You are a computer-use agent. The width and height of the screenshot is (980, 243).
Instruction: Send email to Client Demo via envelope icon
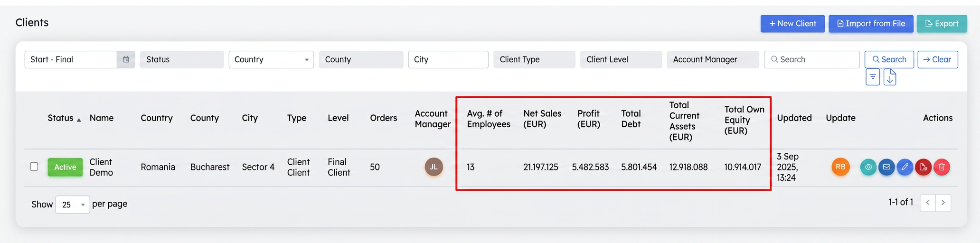pos(886,167)
